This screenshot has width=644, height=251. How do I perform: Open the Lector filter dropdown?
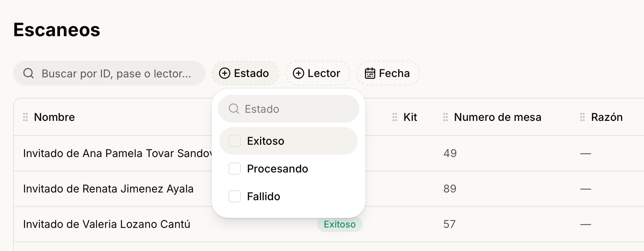point(318,73)
